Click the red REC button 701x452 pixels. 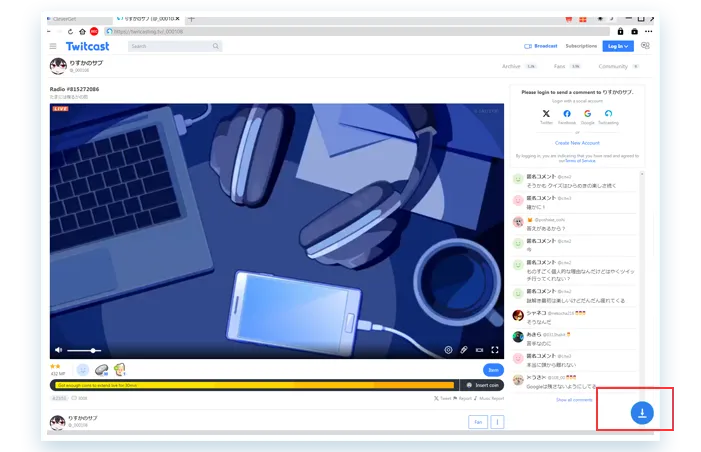(94, 31)
